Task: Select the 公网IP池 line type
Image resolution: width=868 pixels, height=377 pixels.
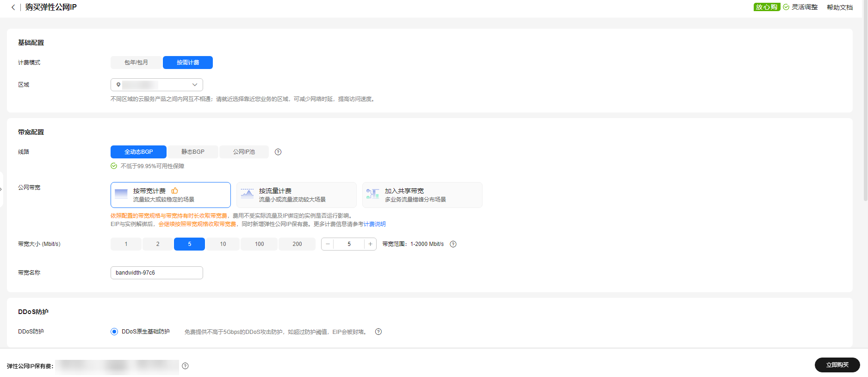Action: 244,152
